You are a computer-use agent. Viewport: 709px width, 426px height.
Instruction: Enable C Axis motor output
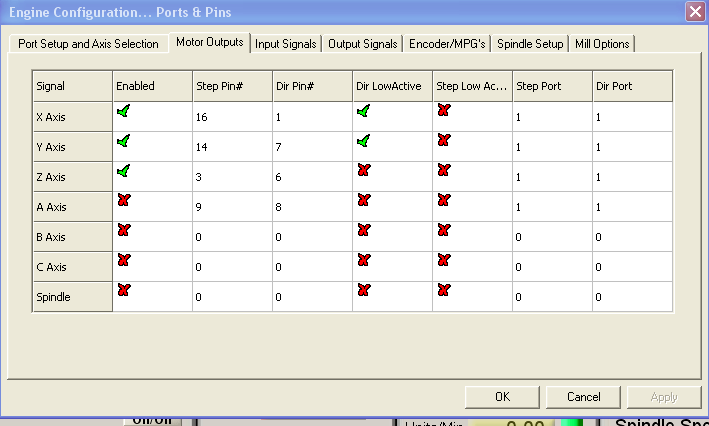pyautogui.click(x=124, y=261)
